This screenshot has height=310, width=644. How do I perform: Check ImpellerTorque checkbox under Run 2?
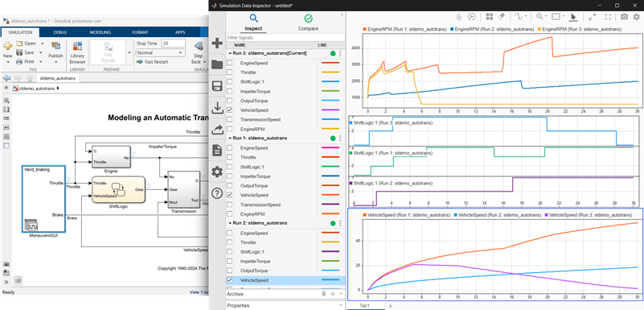pyautogui.click(x=230, y=261)
